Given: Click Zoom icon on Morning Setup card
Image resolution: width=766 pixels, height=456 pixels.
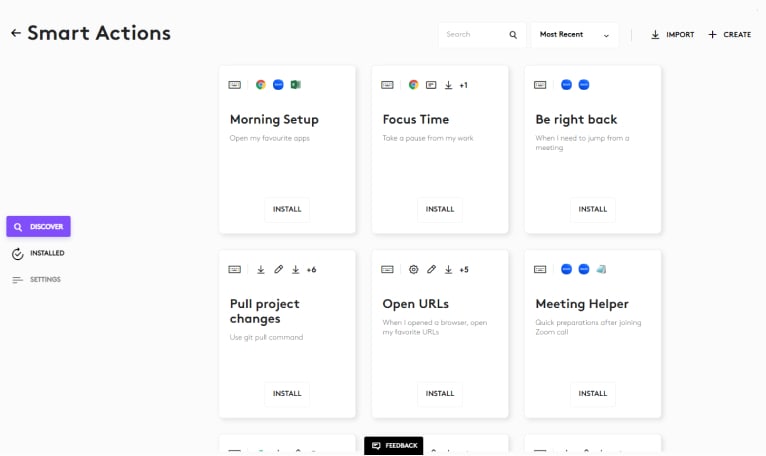Looking at the screenshot, I should click(278, 85).
